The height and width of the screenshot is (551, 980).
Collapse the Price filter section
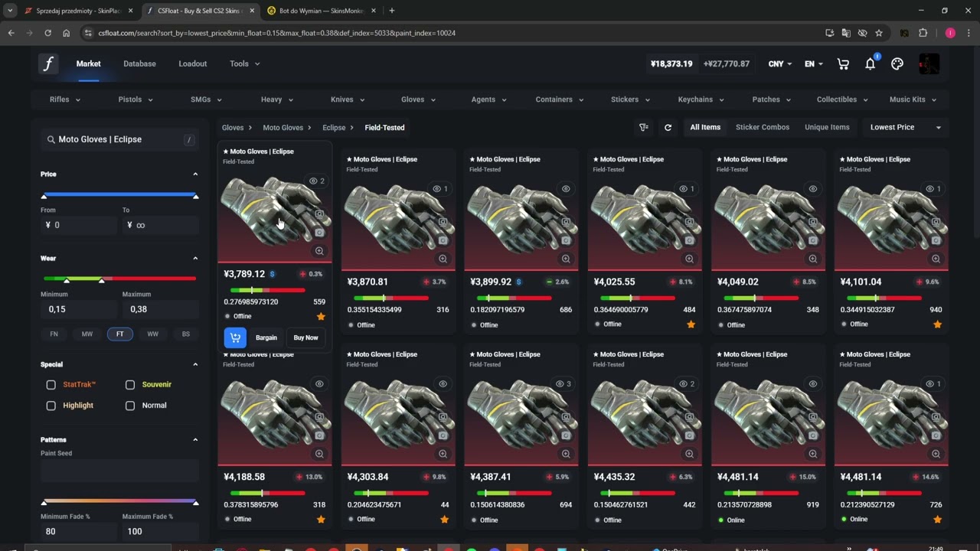click(195, 174)
